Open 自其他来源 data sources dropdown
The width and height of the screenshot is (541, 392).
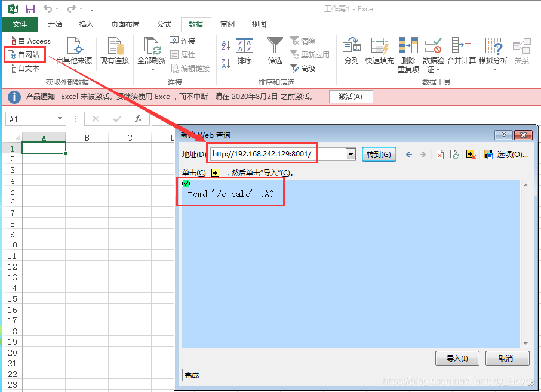(74, 54)
